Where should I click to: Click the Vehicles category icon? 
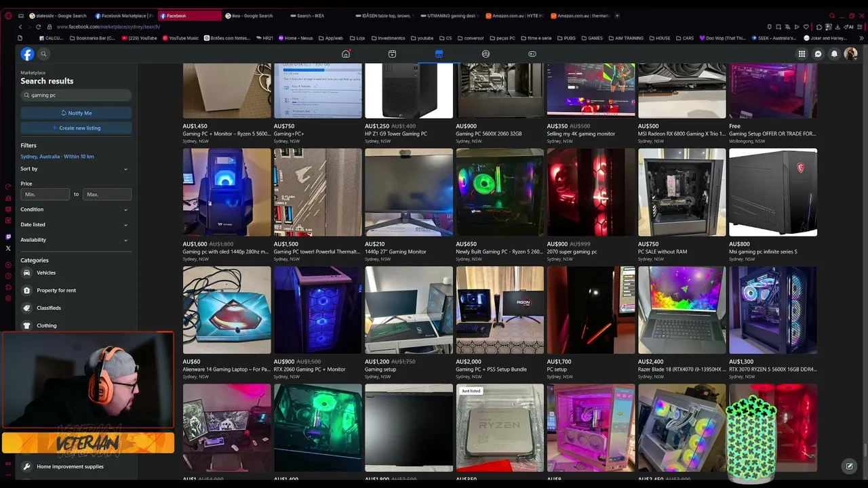click(x=26, y=273)
